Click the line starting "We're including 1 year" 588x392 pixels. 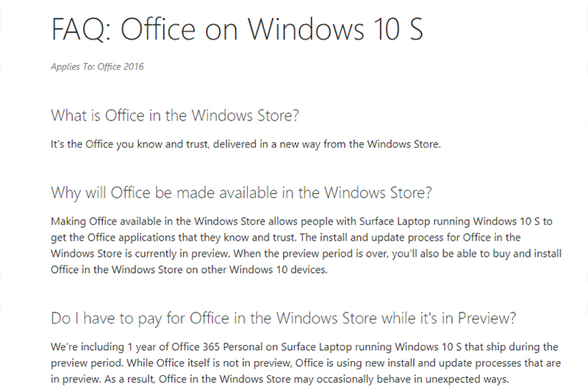click(x=304, y=346)
